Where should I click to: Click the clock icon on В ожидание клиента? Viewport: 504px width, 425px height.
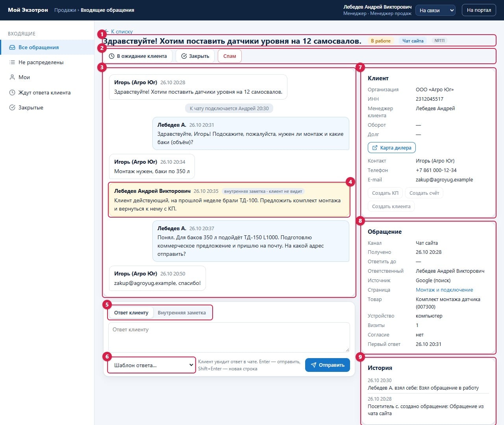[112, 56]
